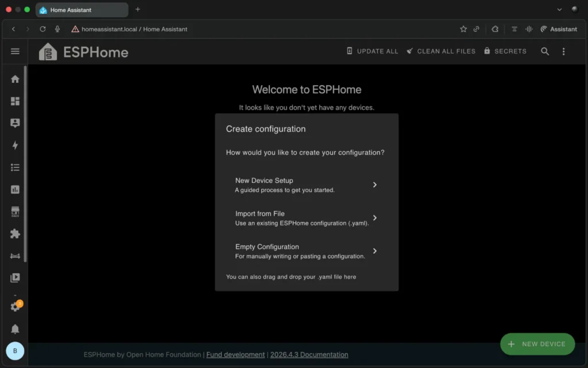Click the browser profile circle icon
588x368 pixels.
pos(574,9)
